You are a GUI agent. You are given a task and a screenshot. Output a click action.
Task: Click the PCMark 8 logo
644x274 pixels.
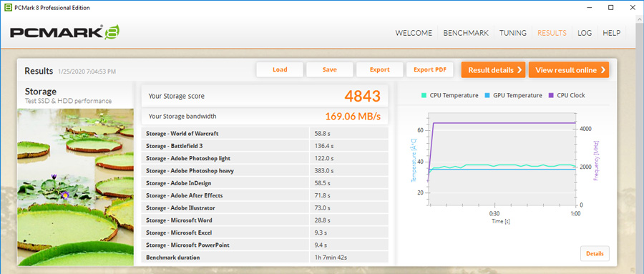(x=65, y=33)
